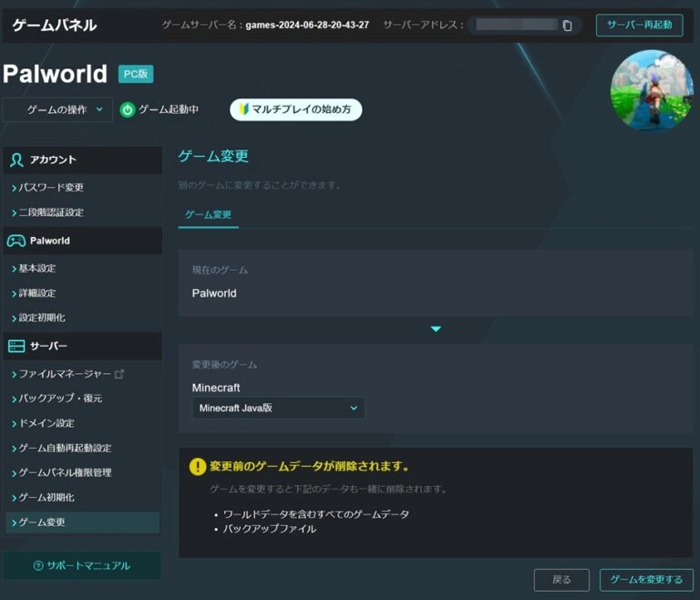
Task: Click the Palworld section header in sidebar
Action: click(83, 242)
